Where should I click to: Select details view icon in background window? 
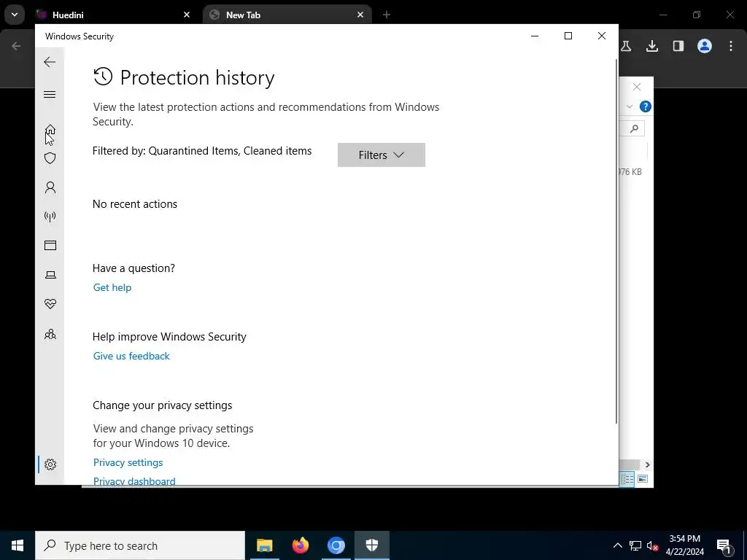point(627,479)
